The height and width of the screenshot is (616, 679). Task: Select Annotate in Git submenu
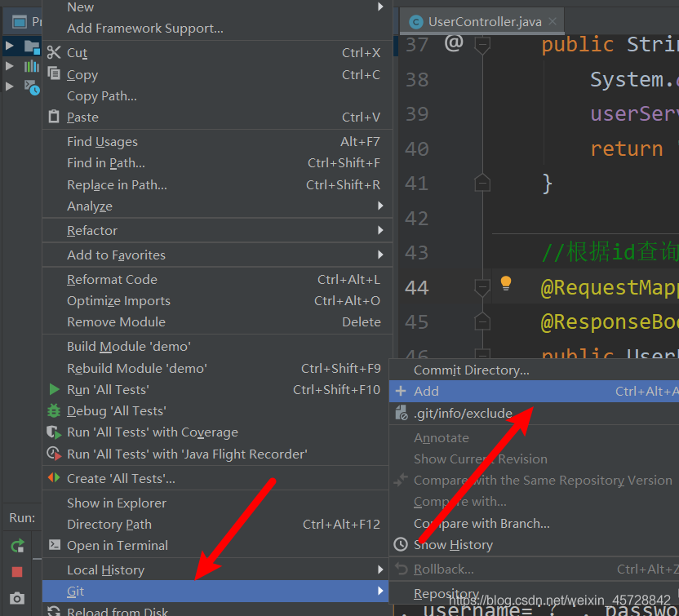[534, 437]
